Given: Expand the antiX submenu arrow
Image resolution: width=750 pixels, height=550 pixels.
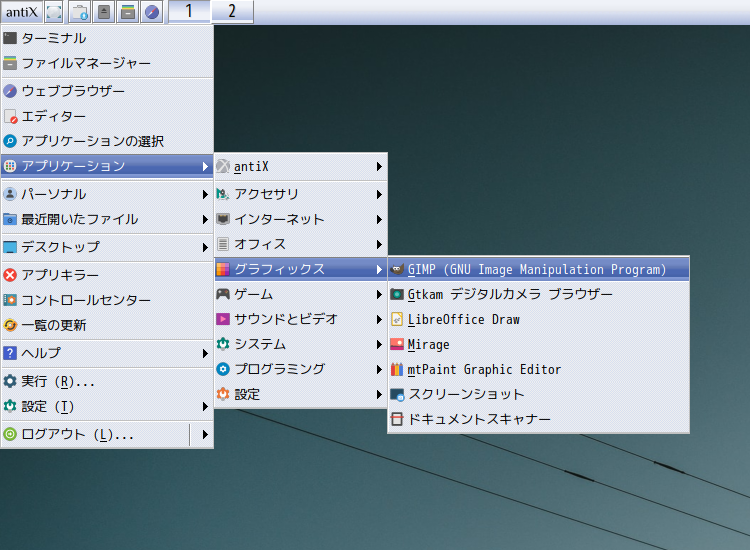Looking at the screenshot, I should tap(379, 166).
